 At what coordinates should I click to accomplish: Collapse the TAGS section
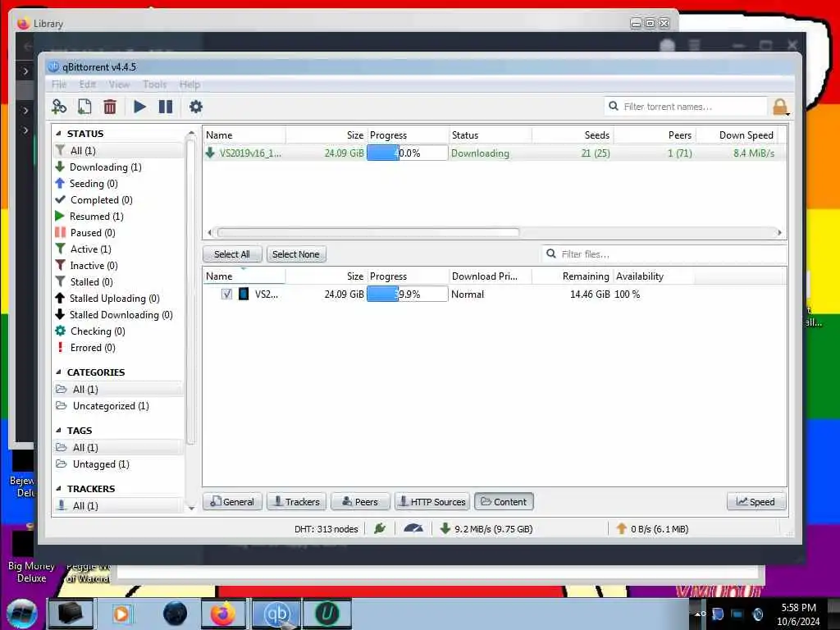pyautogui.click(x=58, y=431)
